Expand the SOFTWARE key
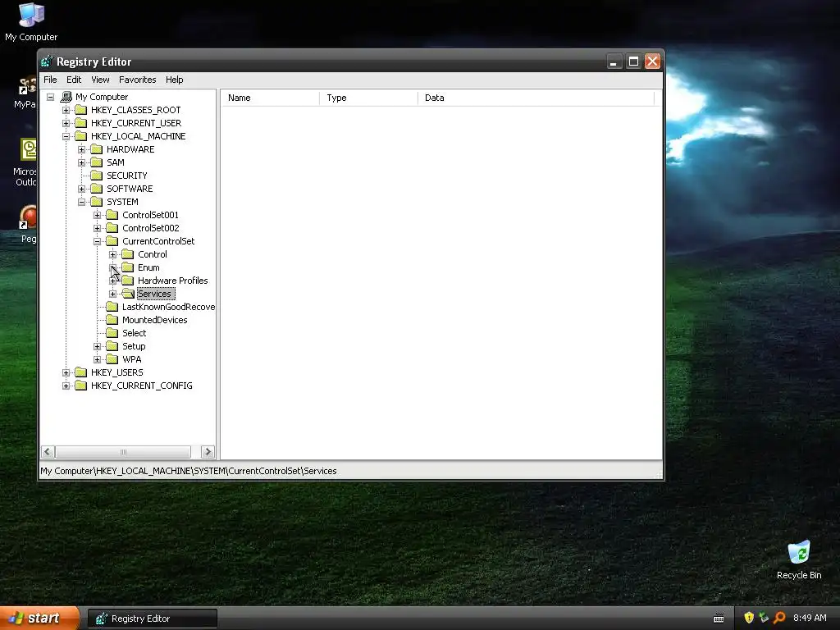This screenshot has width=840, height=630. tap(81, 189)
